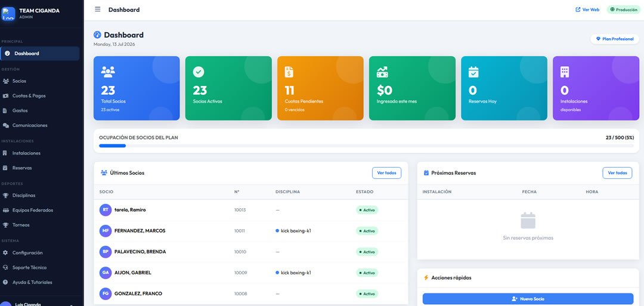Go to Cuotas & Pagos section

(40, 95)
